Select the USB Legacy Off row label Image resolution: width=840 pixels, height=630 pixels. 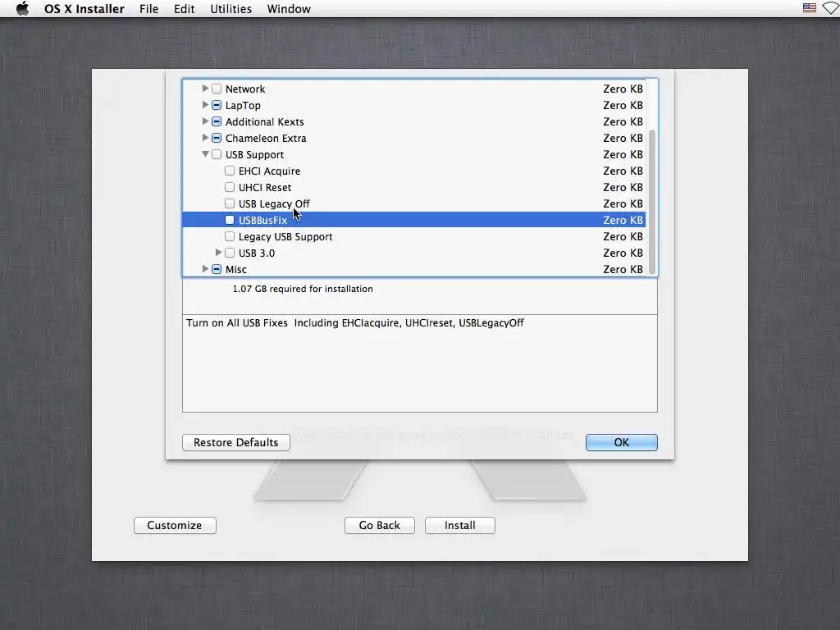(274, 203)
